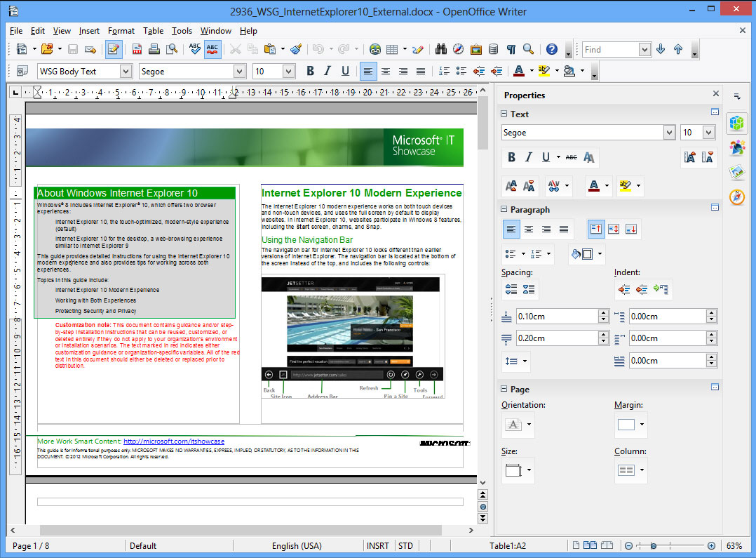Open Find & Replace binoculars icon

(x=440, y=49)
